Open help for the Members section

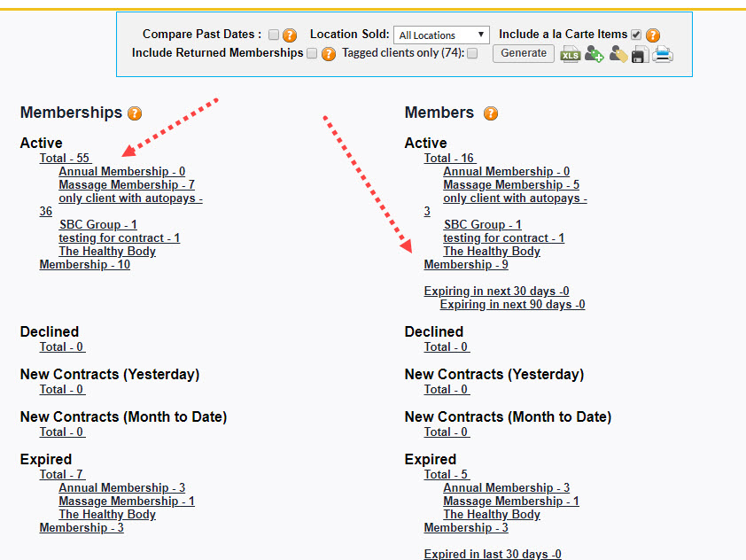[x=490, y=113]
